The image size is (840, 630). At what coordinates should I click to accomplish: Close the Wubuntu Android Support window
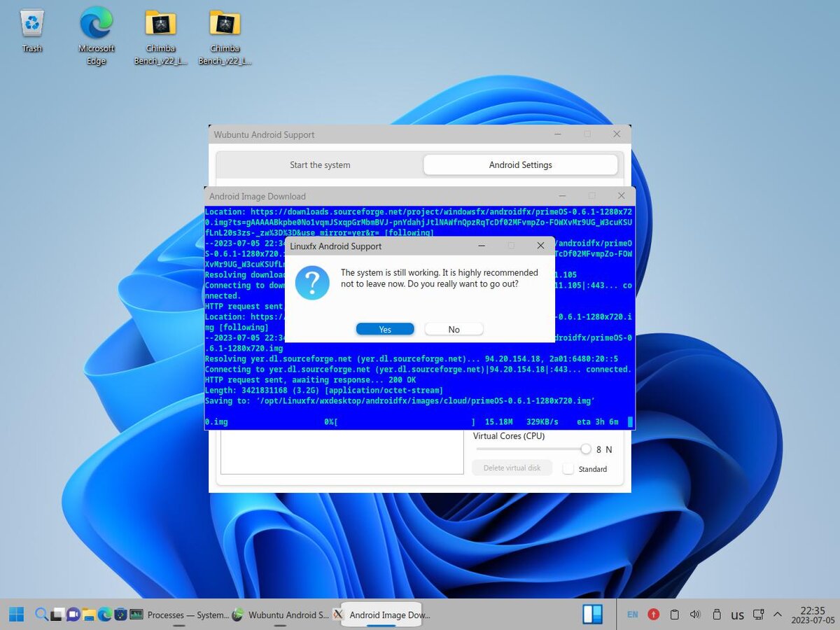(x=617, y=134)
